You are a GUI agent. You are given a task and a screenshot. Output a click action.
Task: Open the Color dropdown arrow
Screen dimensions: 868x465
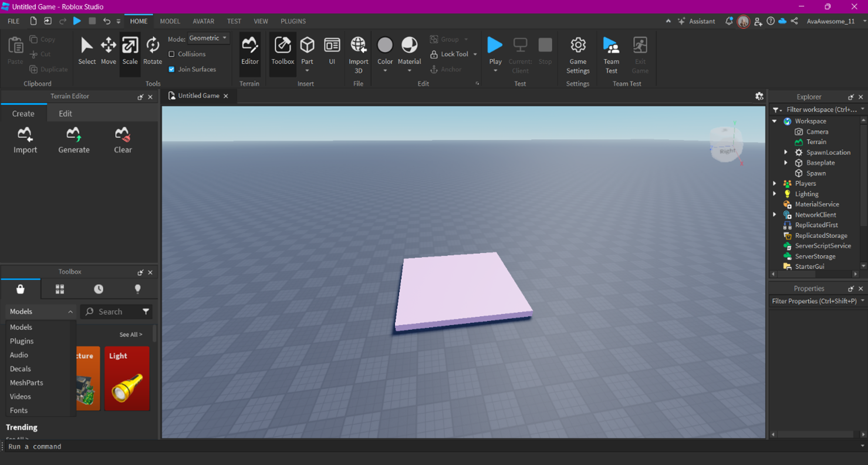(385, 71)
